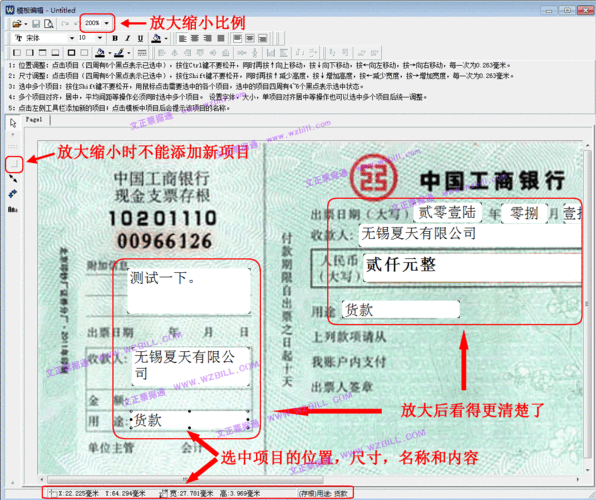The width and height of the screenshot is (596, 500).
Task: Click the align horizontal centers icon
Action: [174, 52]
